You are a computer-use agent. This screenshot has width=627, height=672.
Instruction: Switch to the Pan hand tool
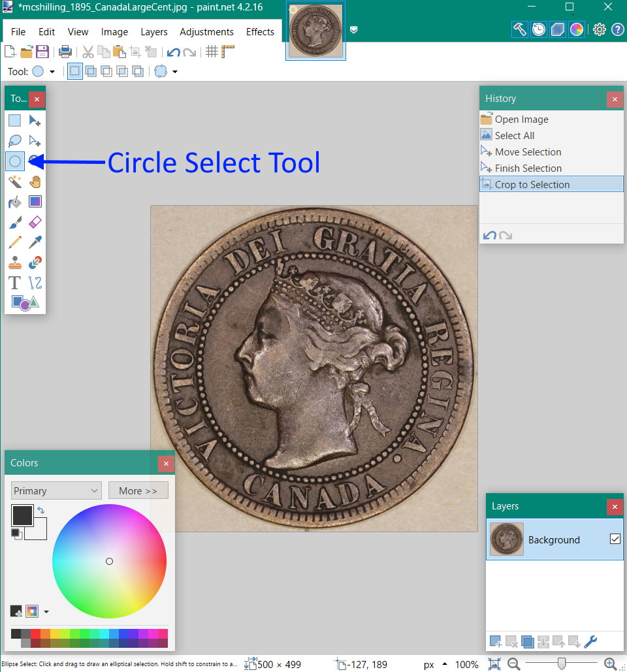click(x=35, y=182)
